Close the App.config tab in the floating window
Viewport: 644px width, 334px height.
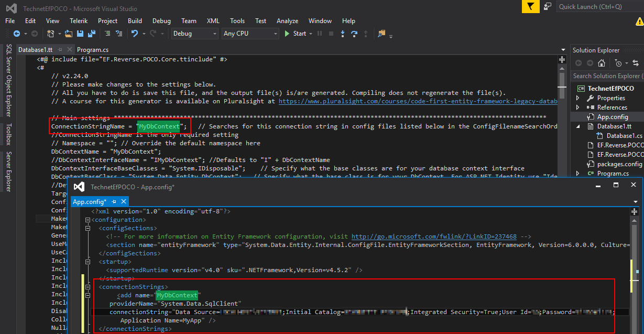point(124,201)
